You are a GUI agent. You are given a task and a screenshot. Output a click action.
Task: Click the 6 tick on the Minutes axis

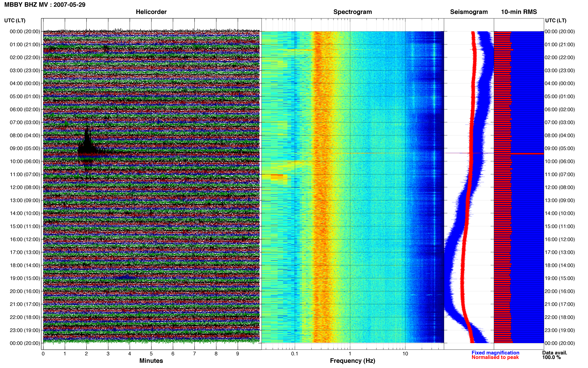173,354
